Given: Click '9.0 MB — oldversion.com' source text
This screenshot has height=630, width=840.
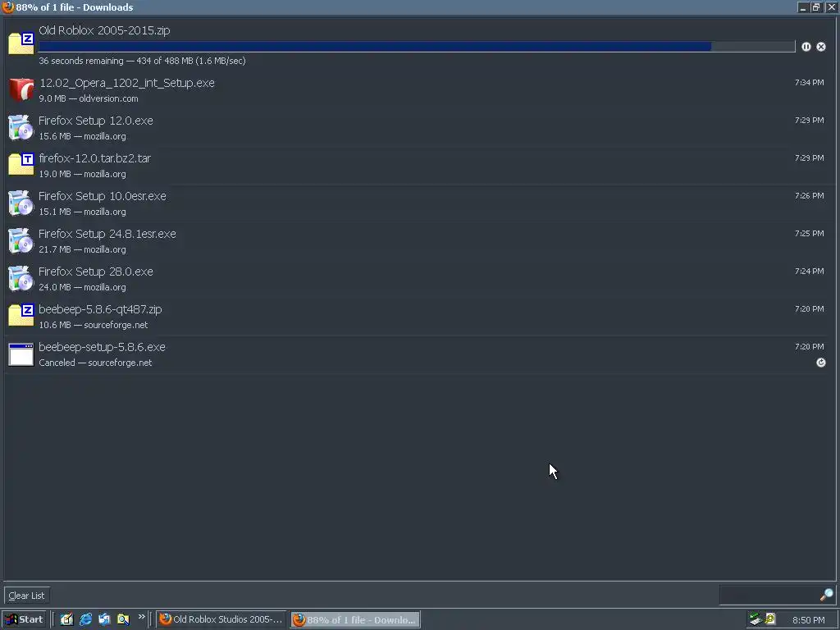Looking at the screenshot, I should (89, 98).
